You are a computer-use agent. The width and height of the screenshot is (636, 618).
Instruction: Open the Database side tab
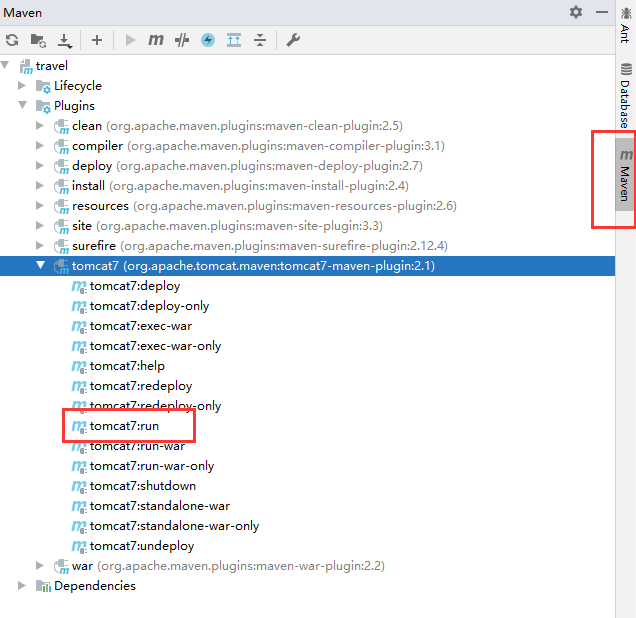point(625,96)
